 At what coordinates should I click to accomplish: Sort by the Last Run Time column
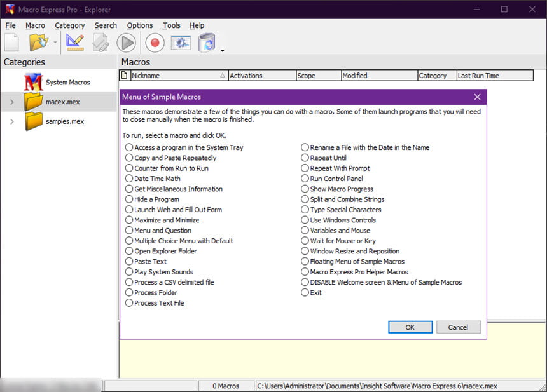495,75
